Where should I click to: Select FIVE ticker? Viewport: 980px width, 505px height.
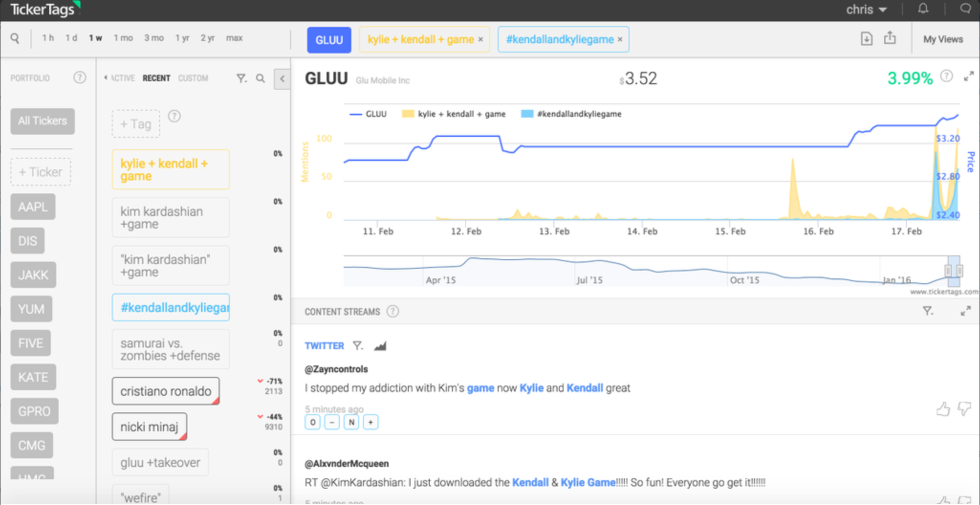point(31,343)
